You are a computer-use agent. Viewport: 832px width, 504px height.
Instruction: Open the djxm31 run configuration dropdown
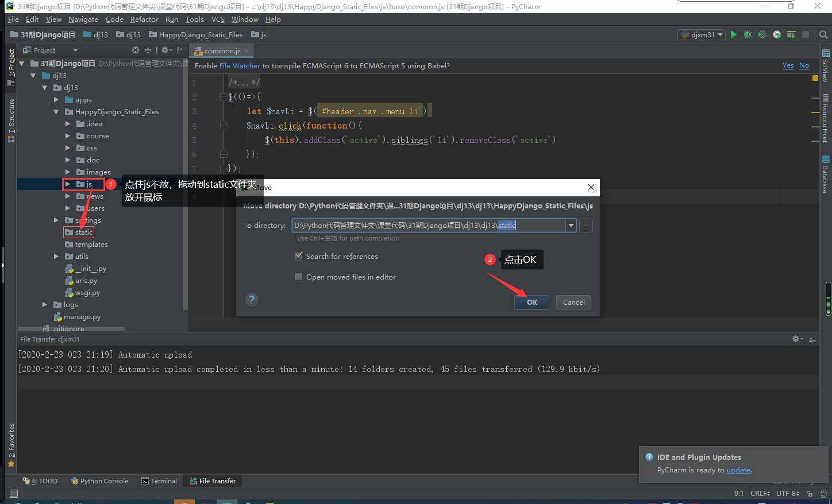702,34
